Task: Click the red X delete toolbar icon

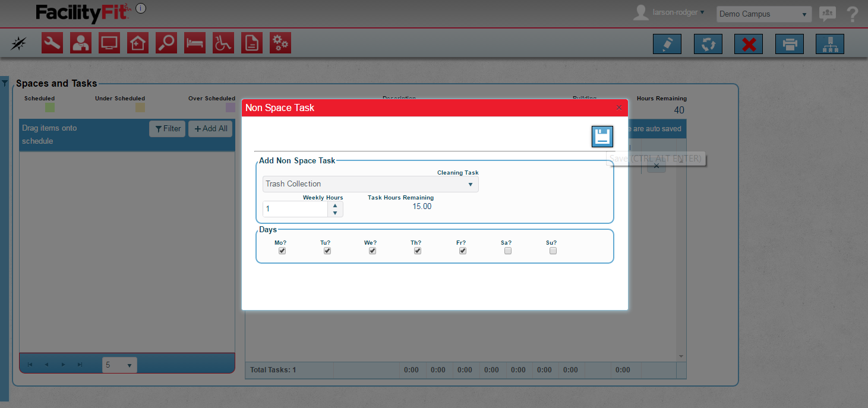Action: pos(749,45)
